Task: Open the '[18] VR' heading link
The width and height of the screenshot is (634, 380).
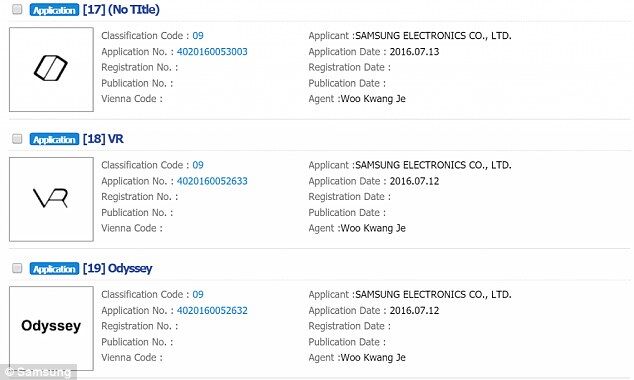Action: [x=103, y=139]
